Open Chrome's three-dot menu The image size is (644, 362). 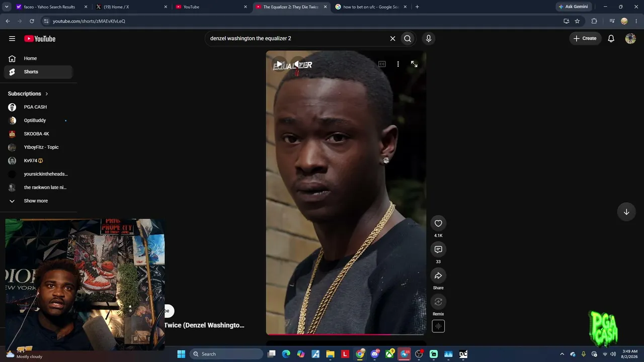pos(636,21)
